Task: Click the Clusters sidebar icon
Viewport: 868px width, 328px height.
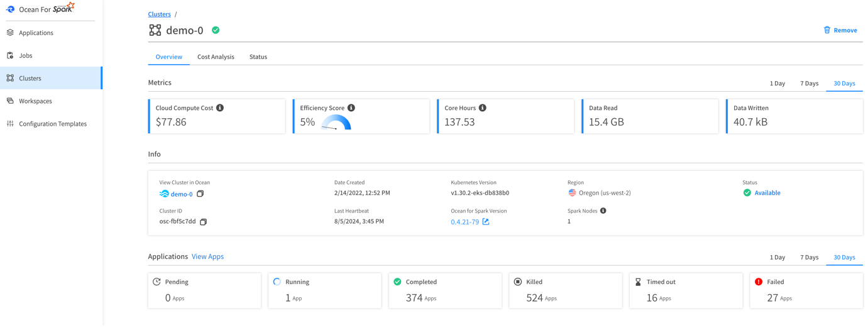Action: coord(10,78)
